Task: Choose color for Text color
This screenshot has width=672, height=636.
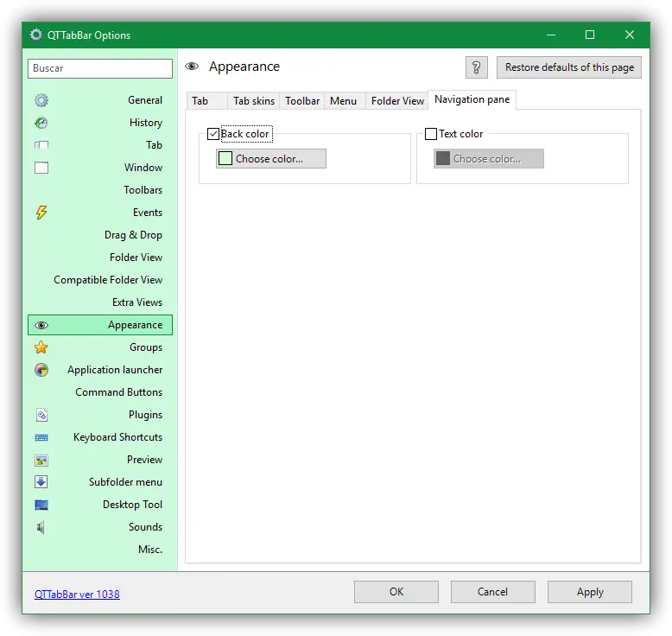Action: point(489,159)
